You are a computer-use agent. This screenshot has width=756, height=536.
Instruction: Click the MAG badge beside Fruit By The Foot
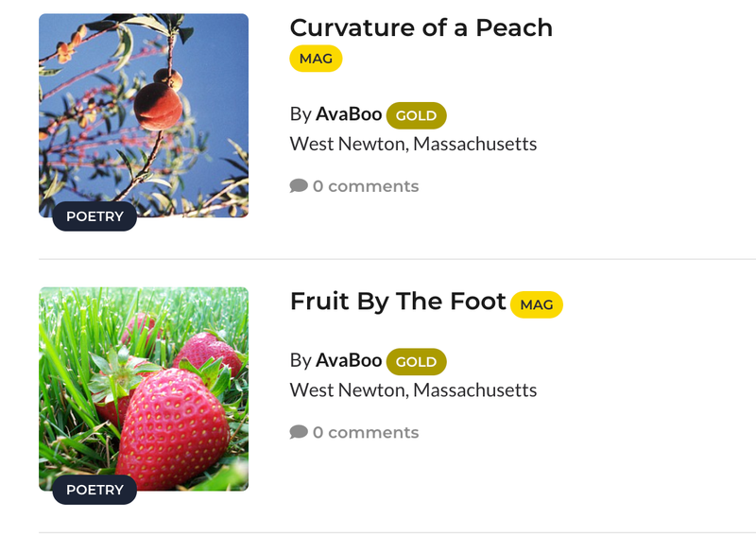coord(536,304)
